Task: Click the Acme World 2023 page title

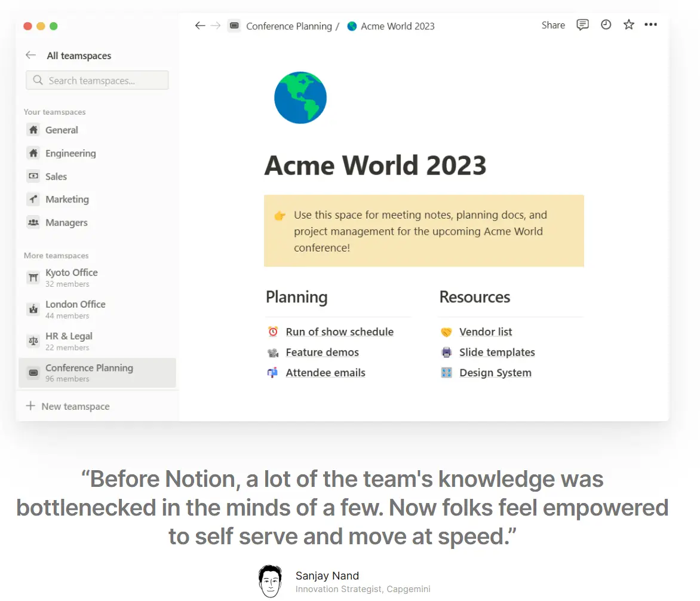Action: [x=375, y=165]
